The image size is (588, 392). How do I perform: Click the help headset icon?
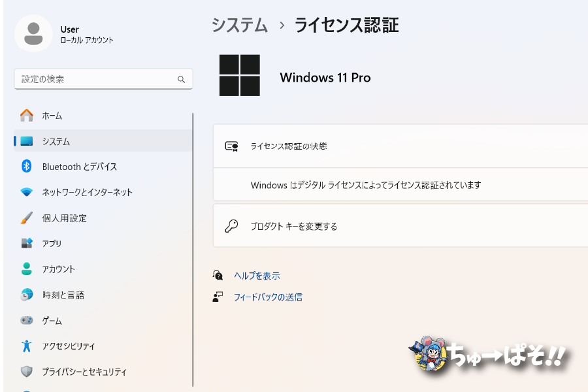(218, 275)
